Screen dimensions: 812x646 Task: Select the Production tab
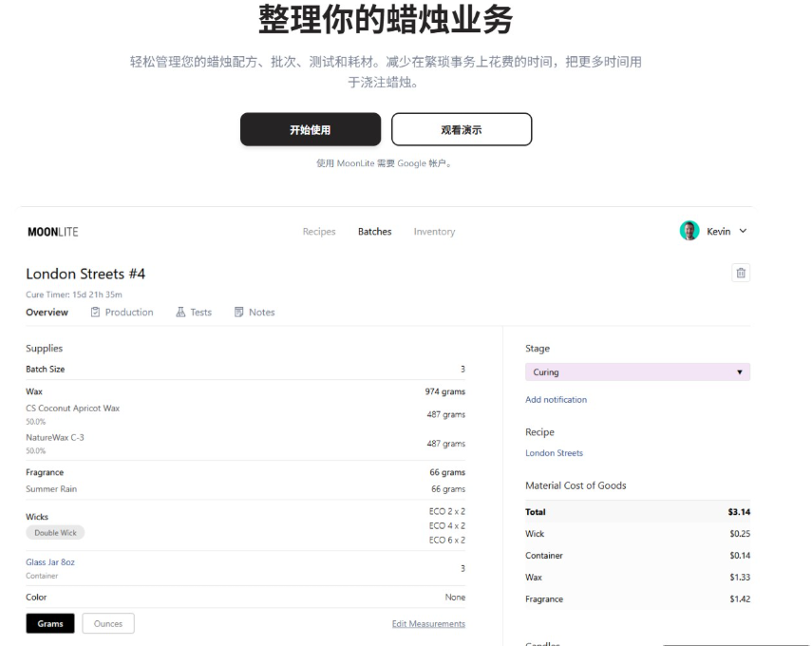pyautogui.click(x=123, y=312)
